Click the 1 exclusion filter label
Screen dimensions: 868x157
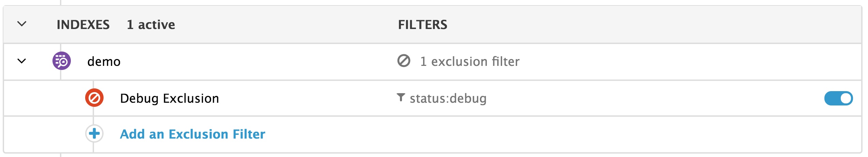(x=470, y=62)
